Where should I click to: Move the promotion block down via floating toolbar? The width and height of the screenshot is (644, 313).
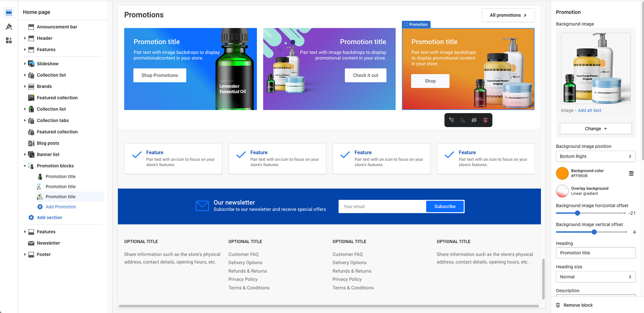click(x=463, y=120)
